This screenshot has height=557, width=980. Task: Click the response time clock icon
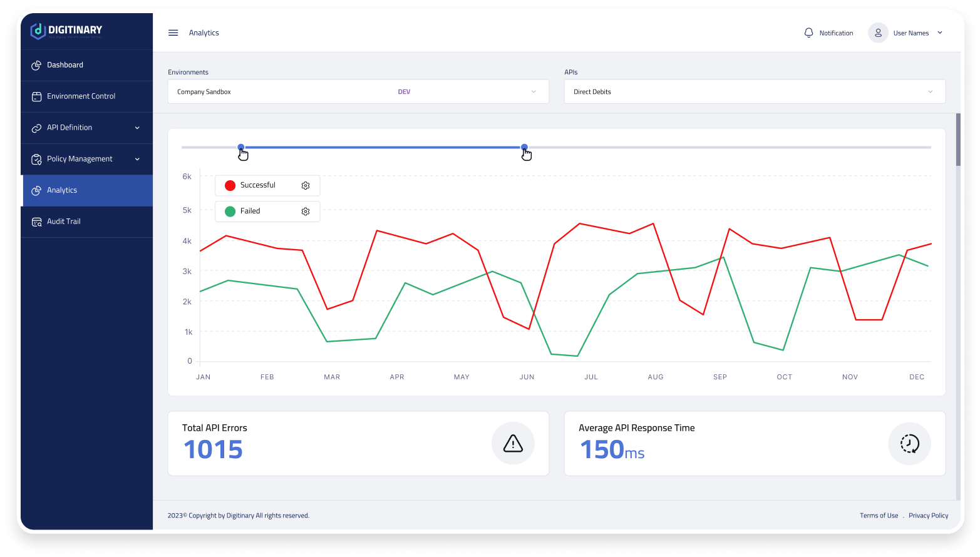pyautogui.click(x=909, y=443)
